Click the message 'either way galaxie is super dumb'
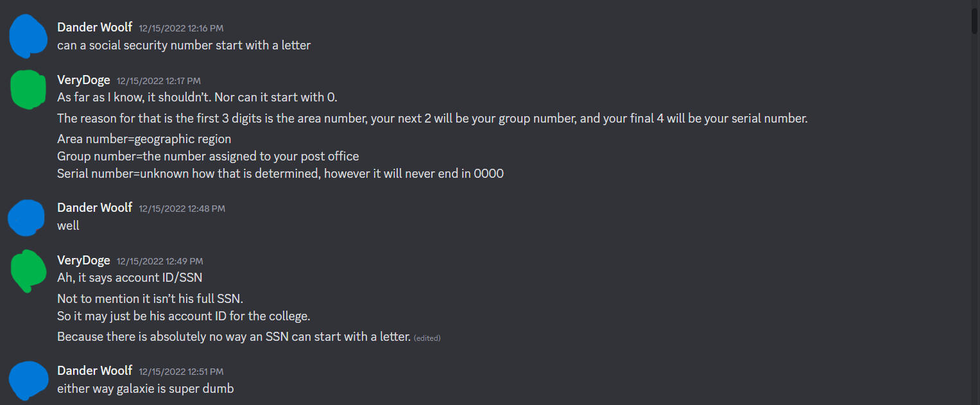 click(x=145, y=388)
